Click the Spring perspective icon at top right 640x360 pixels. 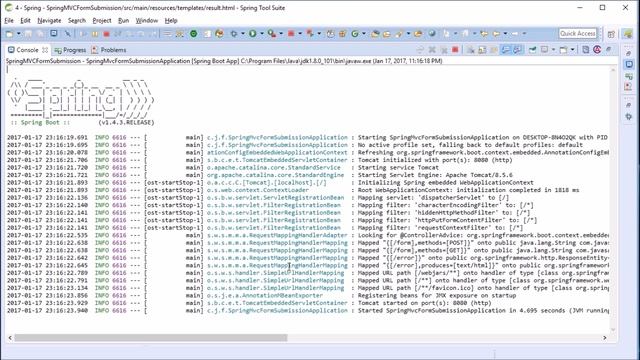628,34
